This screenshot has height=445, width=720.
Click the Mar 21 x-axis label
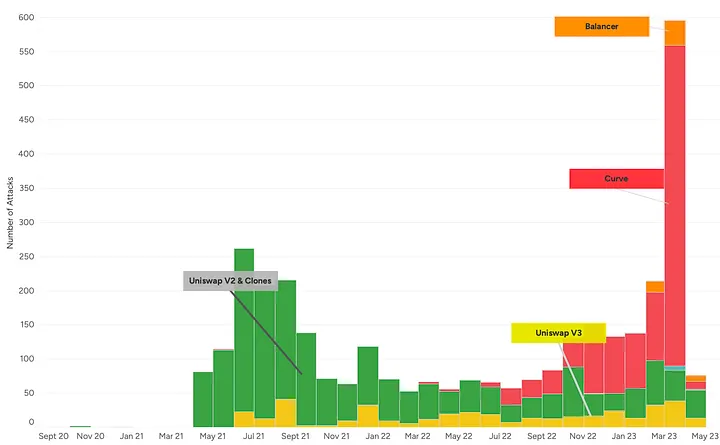(x=171, y=436)
